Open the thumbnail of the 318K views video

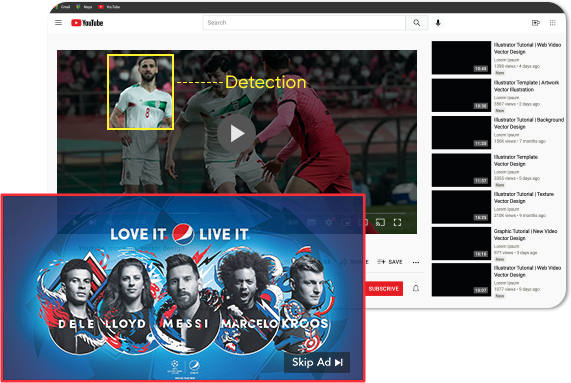pos(461,207)
